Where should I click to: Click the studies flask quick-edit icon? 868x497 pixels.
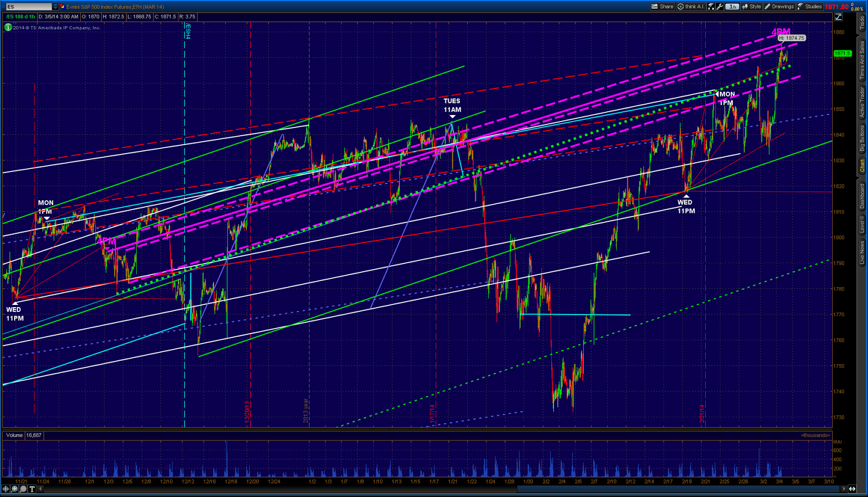(x=711, y=7)
